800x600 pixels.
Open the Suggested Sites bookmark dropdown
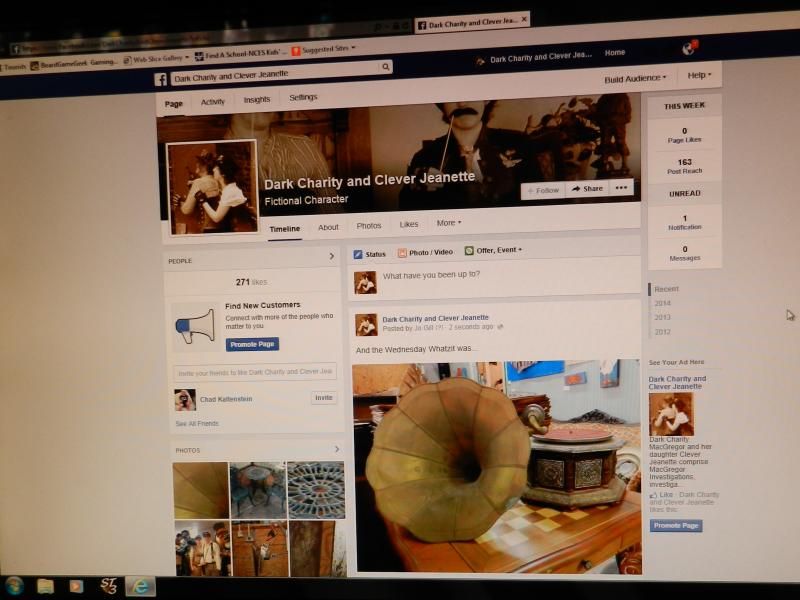323,49
